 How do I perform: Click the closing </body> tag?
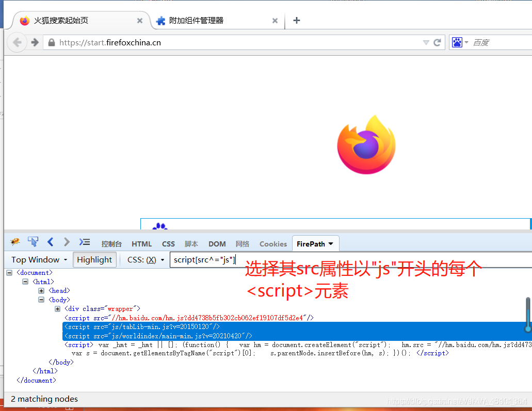pyautogui.click(x=61, y=362)
